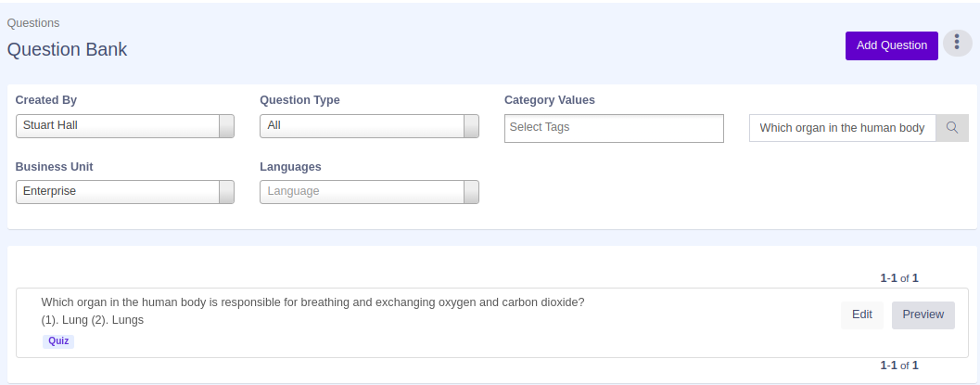Screen dimensions: 980x385
Task: Click the magnifier search icon
Action: tap(951, 128)
